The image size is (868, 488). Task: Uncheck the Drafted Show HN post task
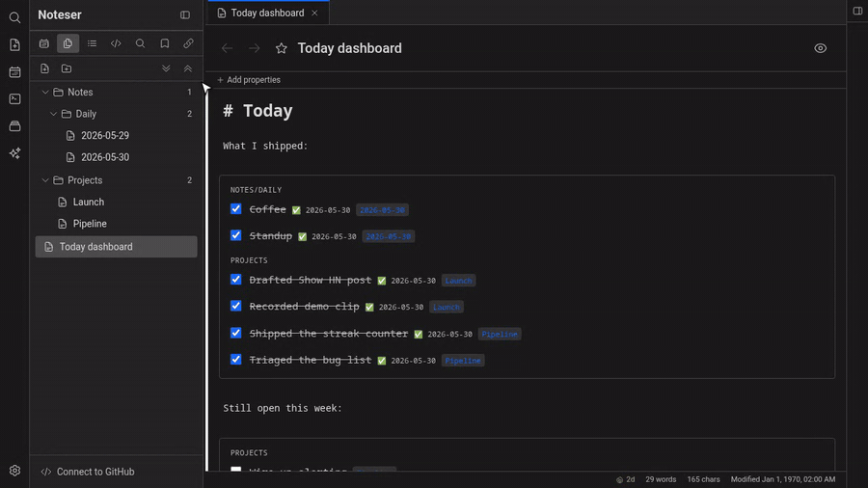point(236,280)
